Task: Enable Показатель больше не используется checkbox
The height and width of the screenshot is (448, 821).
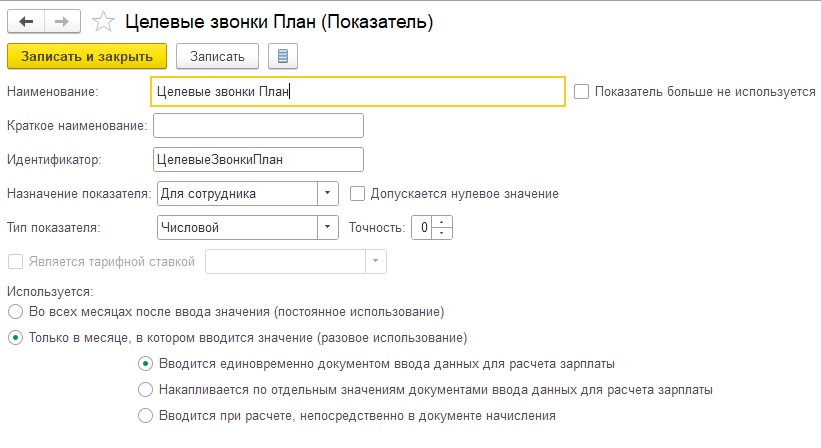Action: [582, 92]
